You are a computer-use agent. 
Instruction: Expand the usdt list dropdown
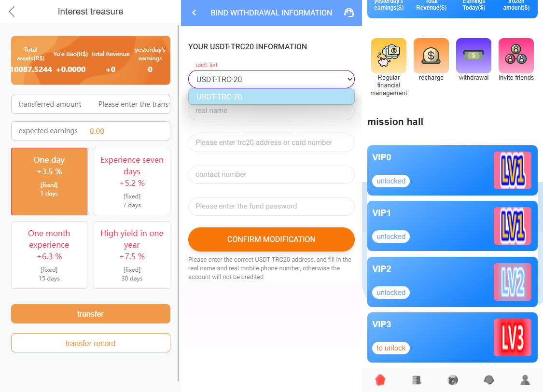(x=271, y=79)
